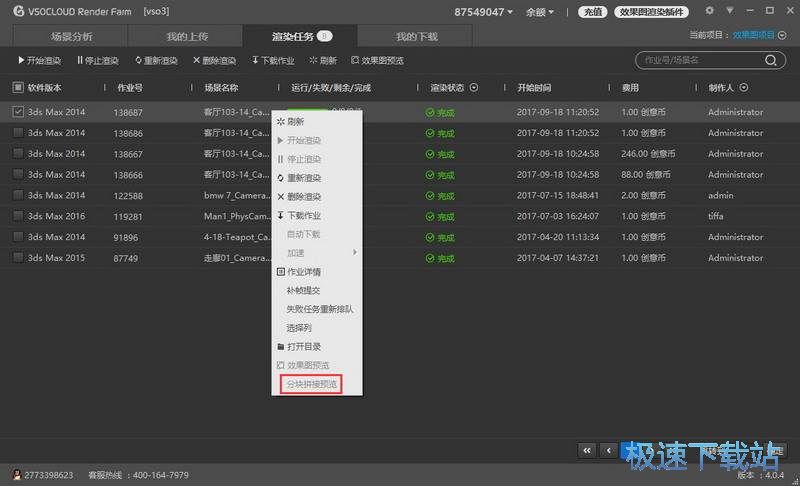Open the settings gear icon in title bar
Screen dimensions: 800x486
pyautogui.click(x=709, y=11)
